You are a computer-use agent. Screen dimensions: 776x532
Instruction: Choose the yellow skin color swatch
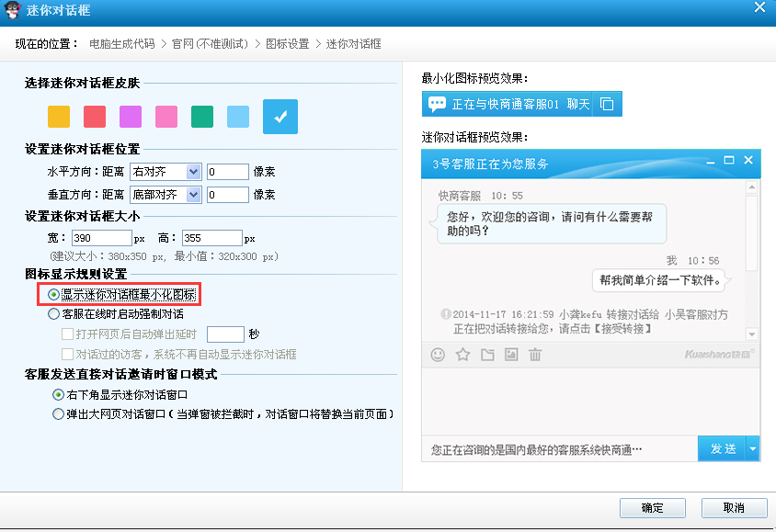point(59,117)
